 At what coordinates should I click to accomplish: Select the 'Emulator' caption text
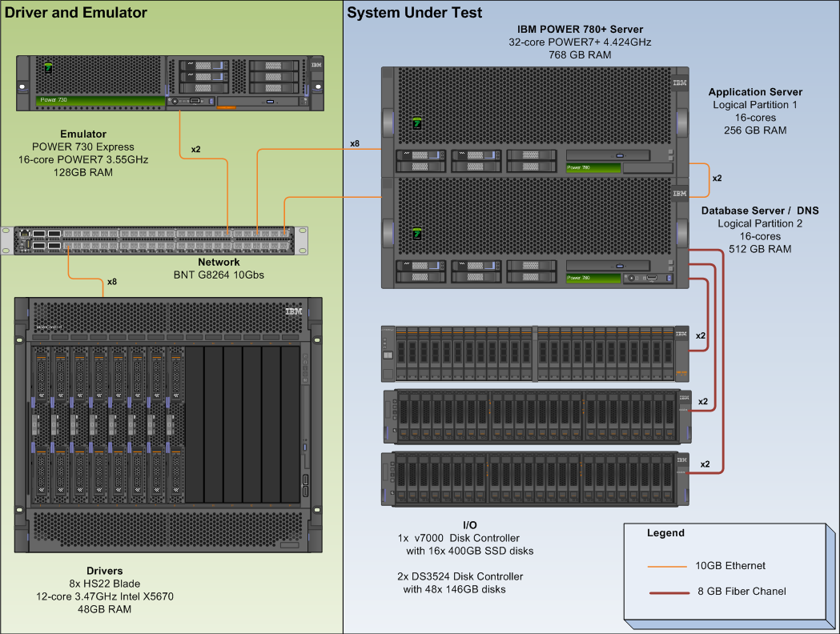(x=83, y=134)
